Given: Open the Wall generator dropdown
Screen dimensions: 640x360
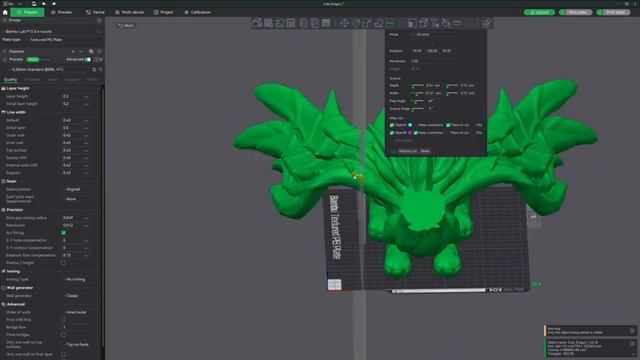Looking at the screenshot, I should point(77,296).
